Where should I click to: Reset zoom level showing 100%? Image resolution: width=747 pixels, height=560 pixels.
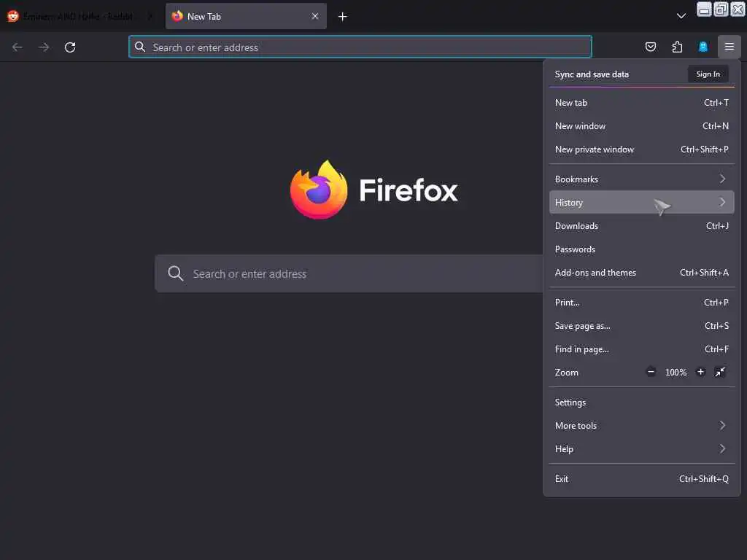point(676,373)
